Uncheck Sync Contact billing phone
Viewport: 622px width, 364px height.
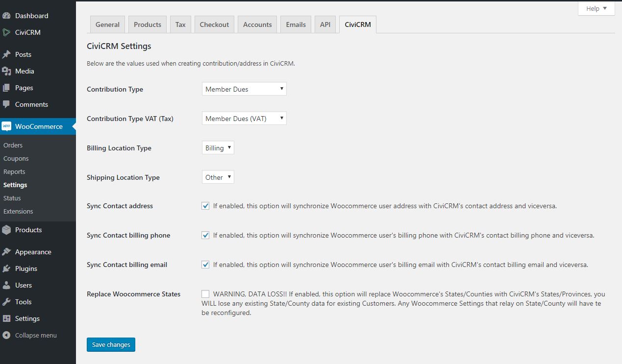(x=205, y=235)
